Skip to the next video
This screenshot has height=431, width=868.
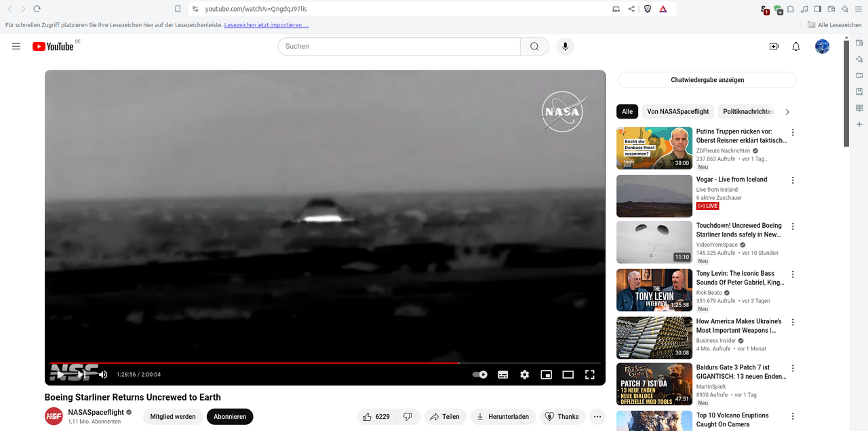pyautogui.click(x=82, y=374)
